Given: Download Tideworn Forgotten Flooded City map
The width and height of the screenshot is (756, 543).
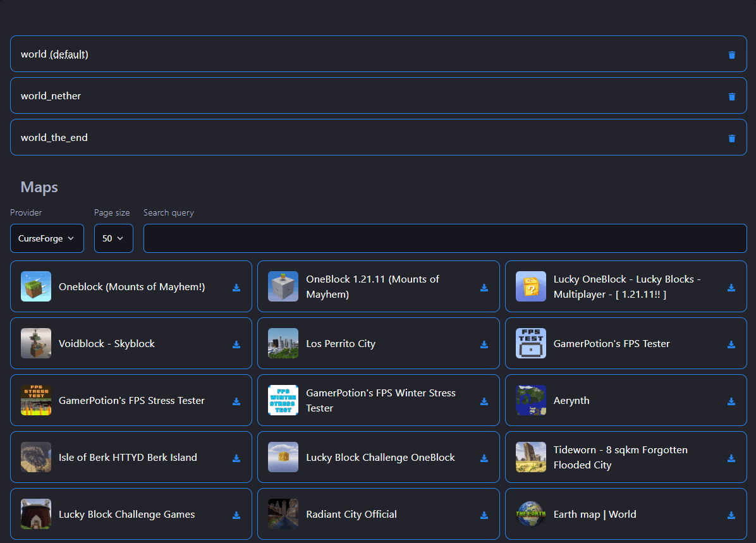Looking at the screenshot, I should (731, 458).
